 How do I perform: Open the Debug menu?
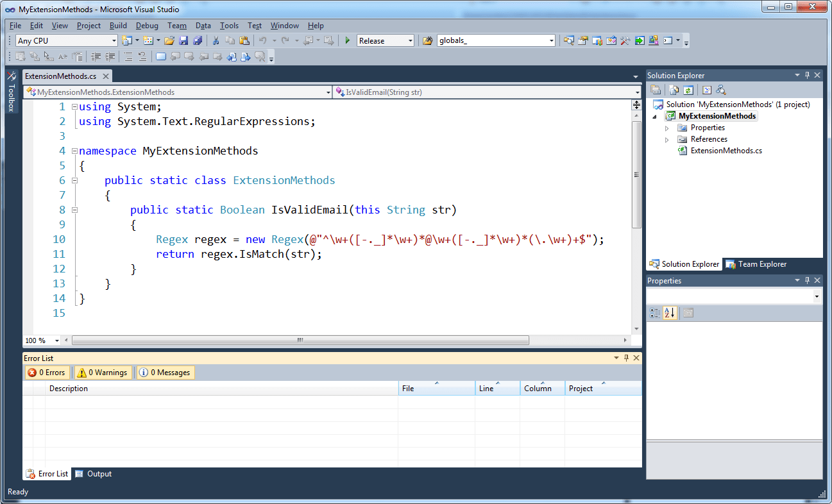pos(147,26)
